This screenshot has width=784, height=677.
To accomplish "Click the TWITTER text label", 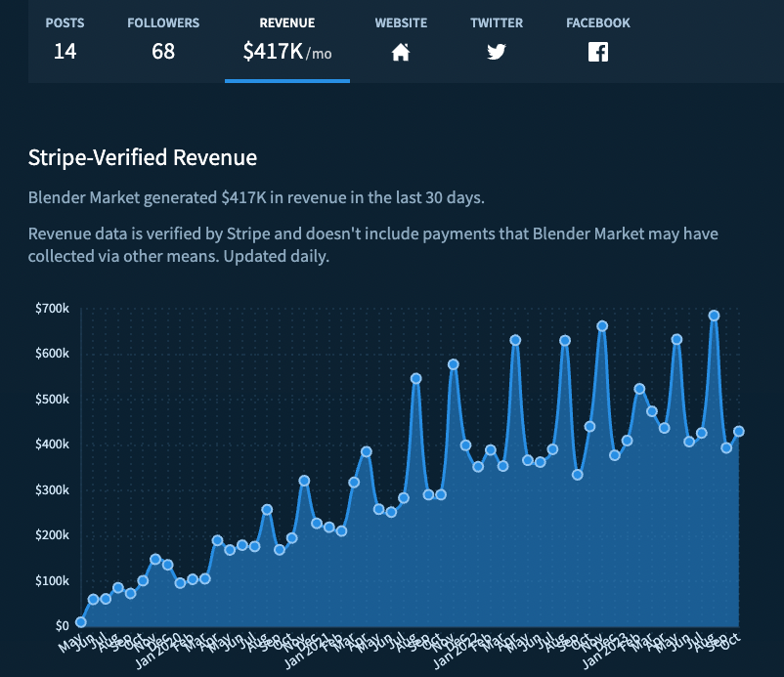I will [496, 23].
